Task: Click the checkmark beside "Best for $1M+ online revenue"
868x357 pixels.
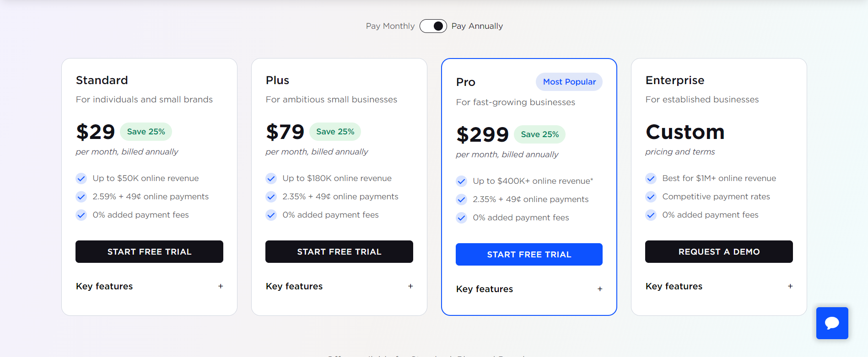Action: coord(651,178)
